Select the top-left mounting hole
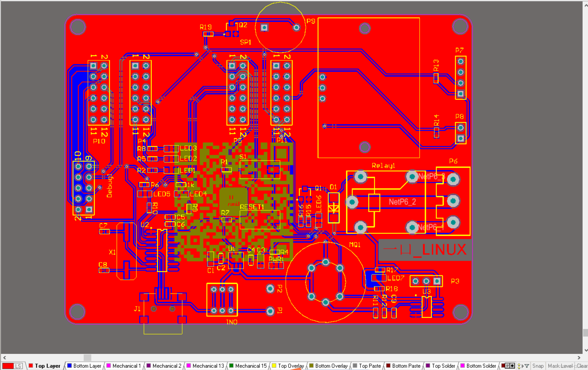Screen dimensions: 588x370 coord(78,27)
